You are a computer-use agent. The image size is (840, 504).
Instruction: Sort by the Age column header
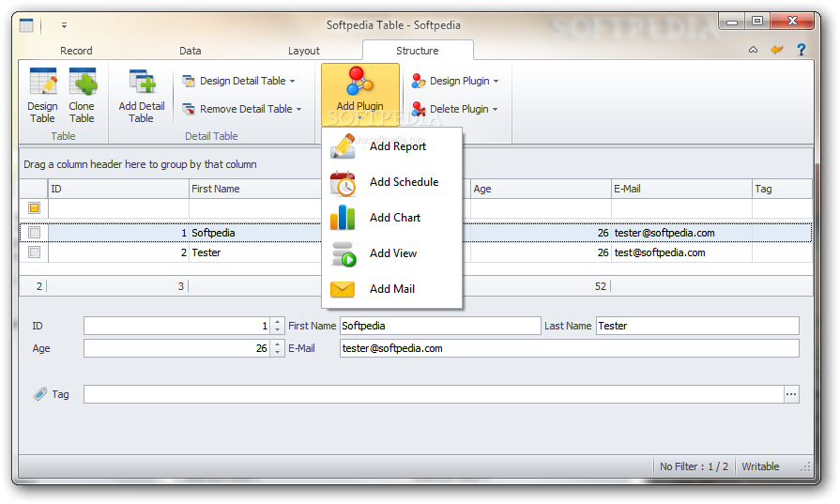click(x=541, y=189)
